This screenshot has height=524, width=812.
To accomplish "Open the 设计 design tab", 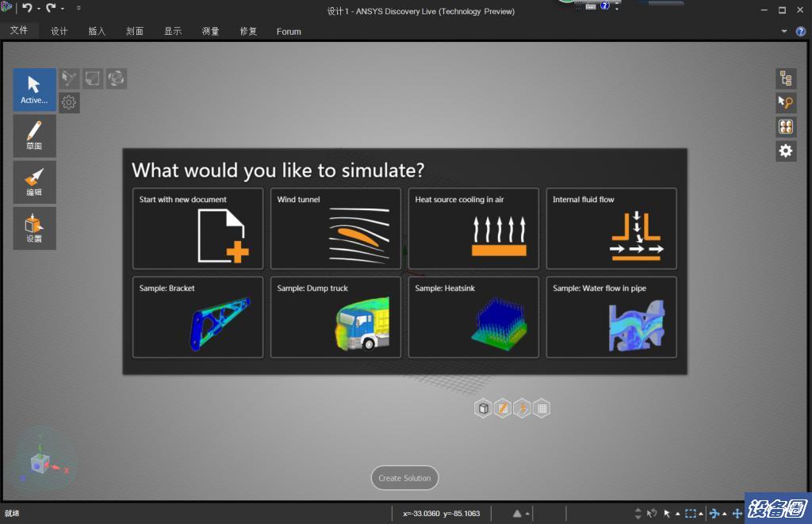I will (x=59, y=31).
